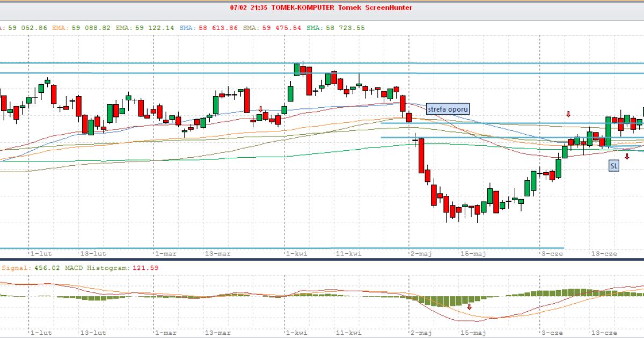Click the blue SMA 58 613.86 legend entry
Viewport: 644px width, 338px height.
pyautogui.click(x=209, y=27)
